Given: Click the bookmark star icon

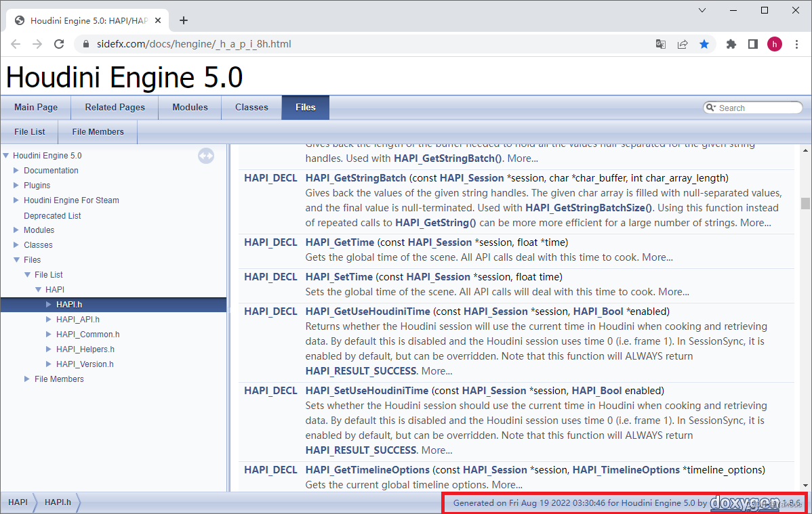Looking at the screenshot, I should coord(704,44).
